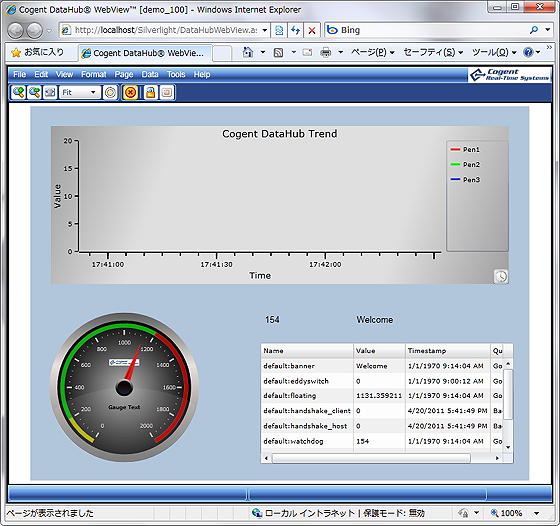Open the Format menu
This screenshot has width=560, height=526.
coord(94,74)
